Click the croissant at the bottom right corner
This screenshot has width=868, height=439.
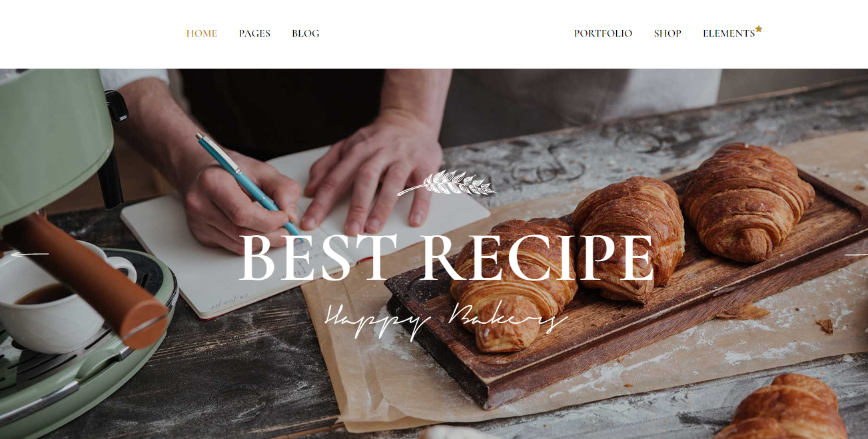tap(791, 408)
